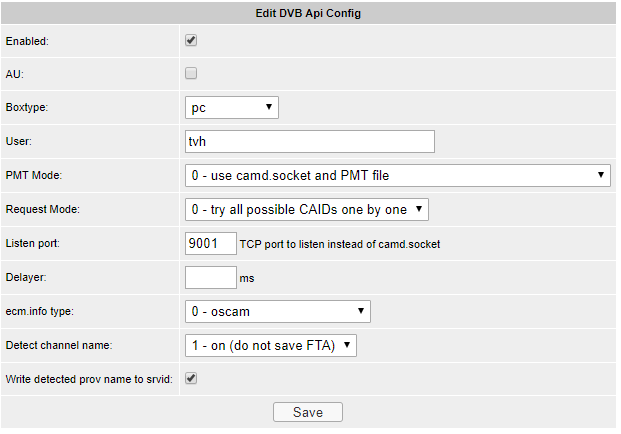This screenshot has height=434, width=621.
Task: Click the Boxtype dropdown arrow
Action: pyautogui.click(x=269, y=107)
